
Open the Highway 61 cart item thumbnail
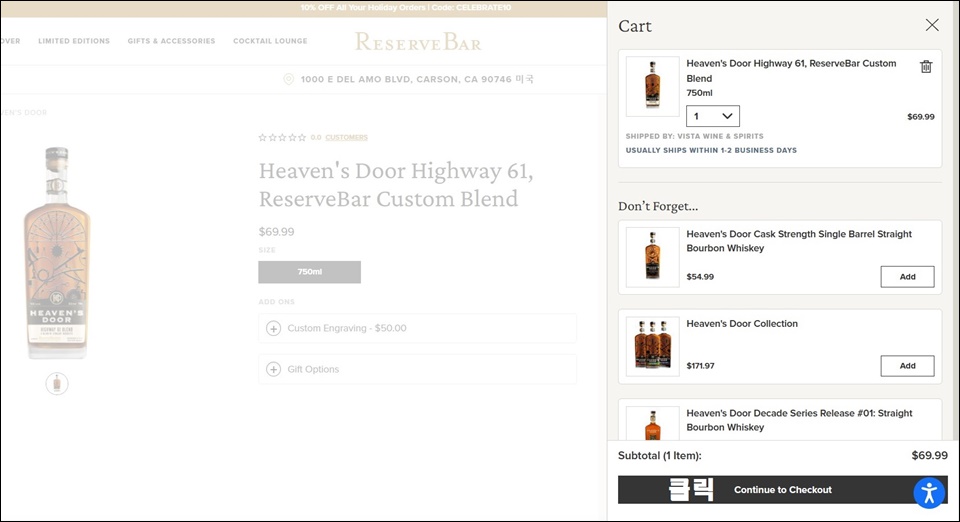pyautogui.click(x=653, y=86)
